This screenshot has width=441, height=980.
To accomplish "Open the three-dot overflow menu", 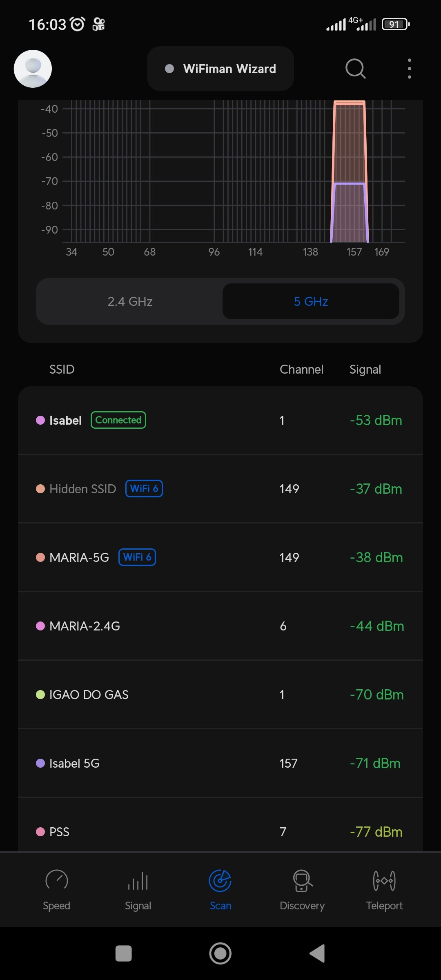I will pyautogui.click(x=409, y=69).
